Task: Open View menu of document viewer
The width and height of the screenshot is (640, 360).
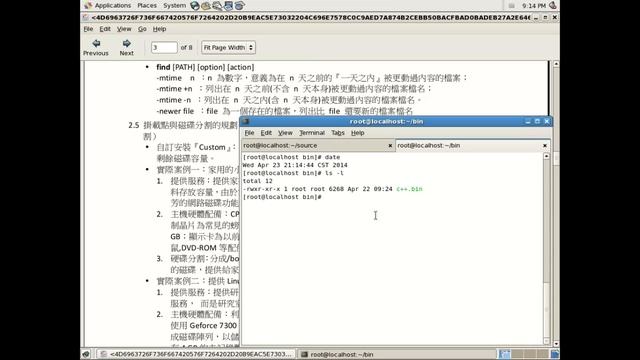Action: tap(124, 29)
